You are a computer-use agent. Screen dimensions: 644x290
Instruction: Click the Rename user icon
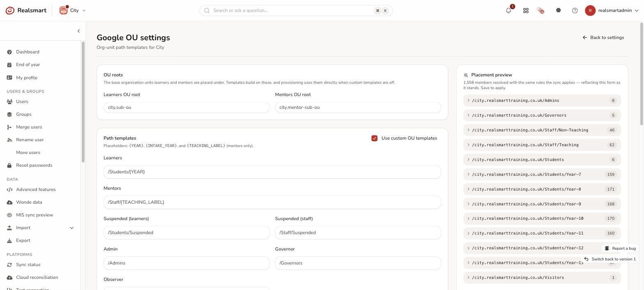tap(9, 140)
